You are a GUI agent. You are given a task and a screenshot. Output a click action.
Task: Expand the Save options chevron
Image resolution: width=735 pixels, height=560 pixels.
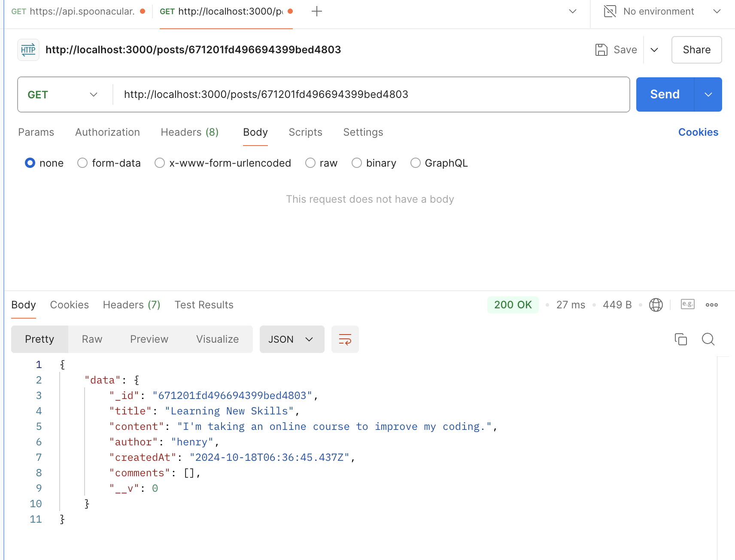tap(654, 50)
